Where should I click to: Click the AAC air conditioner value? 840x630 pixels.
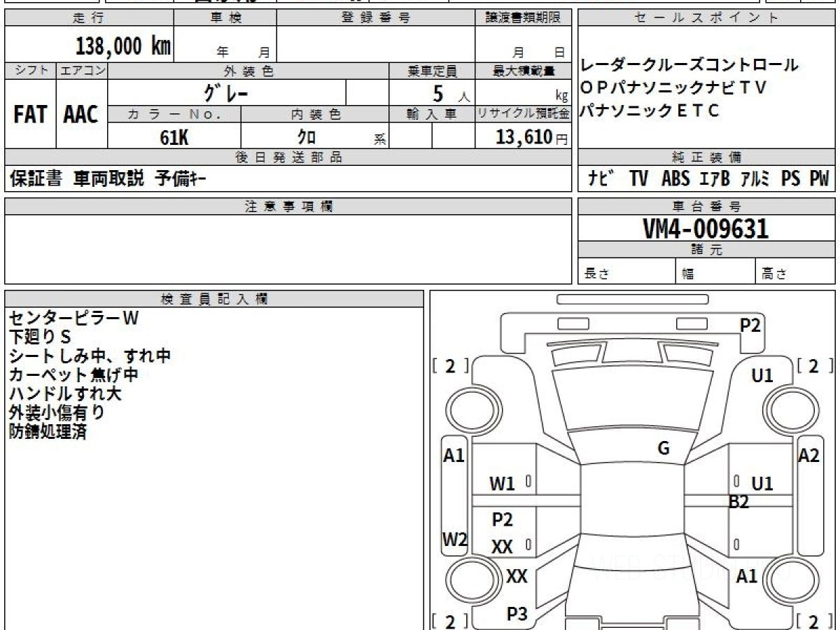click(x=81, y=115)
